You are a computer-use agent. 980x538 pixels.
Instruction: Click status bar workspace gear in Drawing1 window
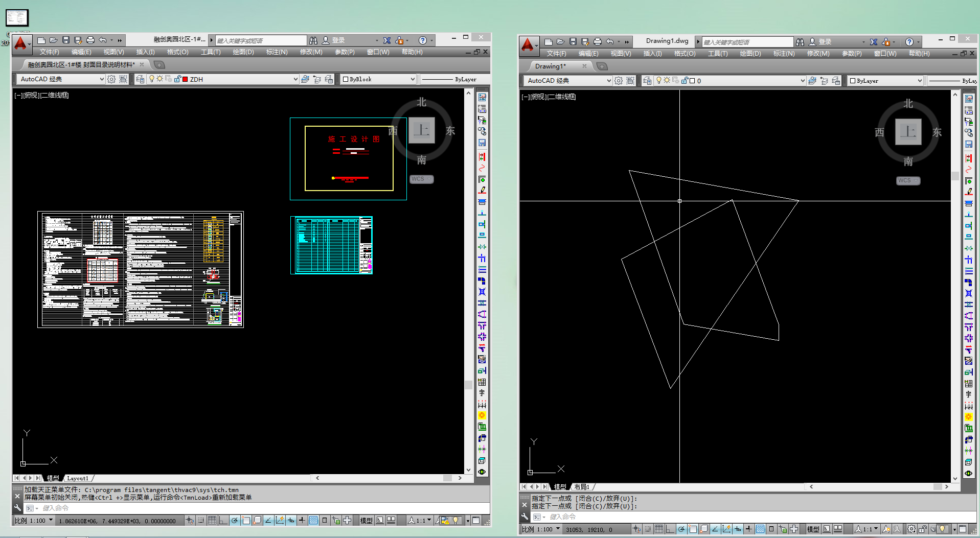coord(911,529)
